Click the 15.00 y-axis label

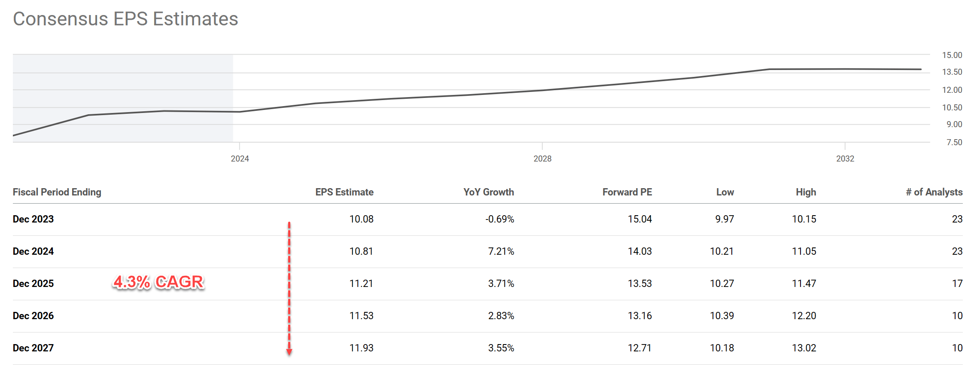tap(952, 55)
